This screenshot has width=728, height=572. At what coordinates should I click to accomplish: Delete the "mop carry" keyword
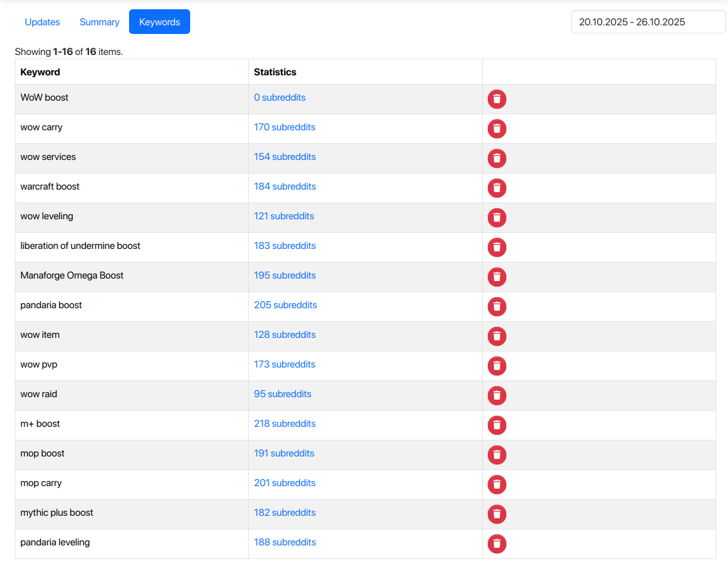[x=497, y=484]
